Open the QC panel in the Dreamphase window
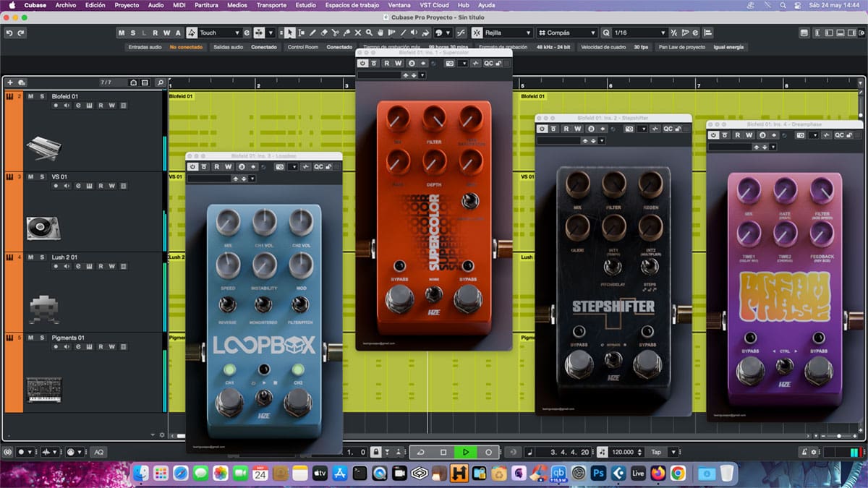The height and width of the screenshot is (488, 868). pyautogui.click(x=839, y=136)
